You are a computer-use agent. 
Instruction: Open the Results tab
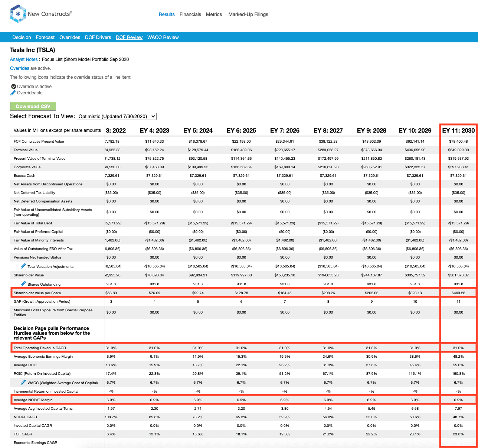167,14
